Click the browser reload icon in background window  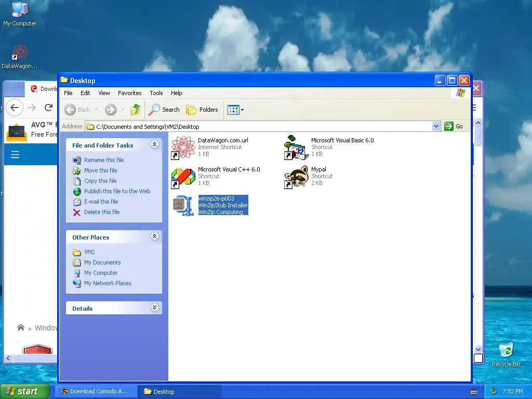click(x=48, y=108)
